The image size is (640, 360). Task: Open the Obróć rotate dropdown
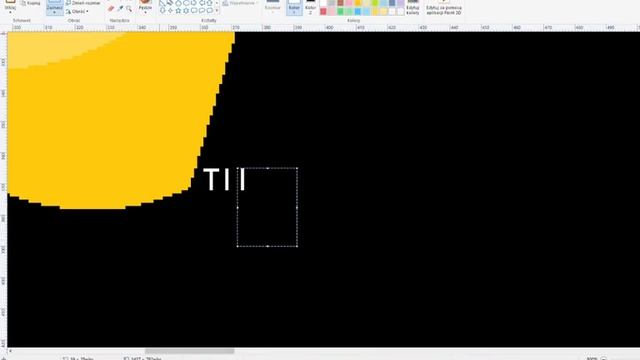[x=78, y=11]
